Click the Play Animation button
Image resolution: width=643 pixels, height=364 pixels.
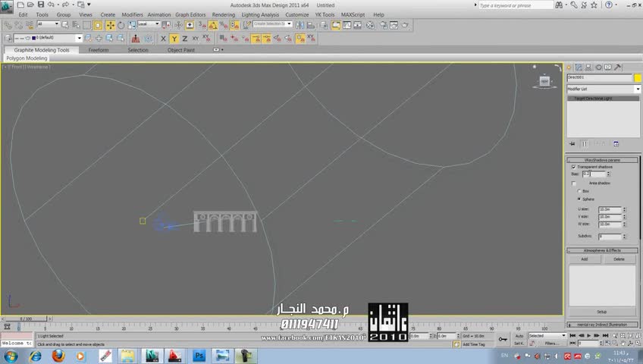589,336
